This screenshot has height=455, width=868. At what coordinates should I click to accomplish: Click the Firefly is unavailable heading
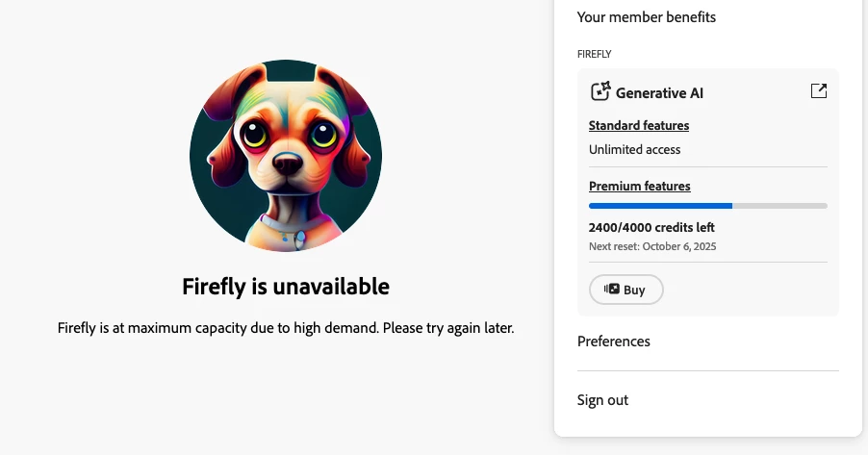[x=286, y=286]
